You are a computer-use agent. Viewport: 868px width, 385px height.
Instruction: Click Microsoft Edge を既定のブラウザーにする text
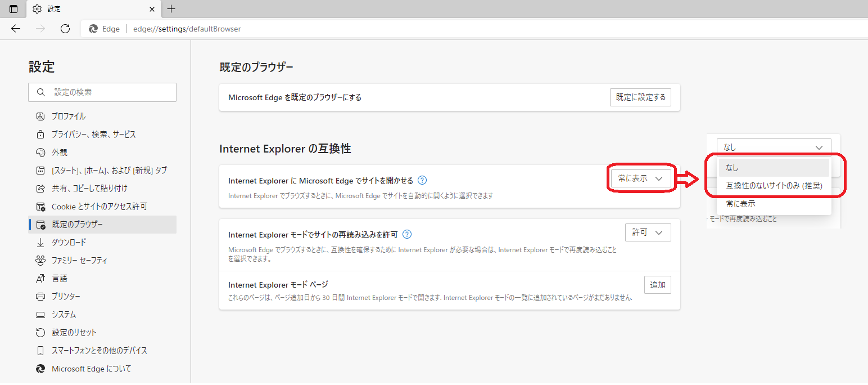click(x=295, y=97)
